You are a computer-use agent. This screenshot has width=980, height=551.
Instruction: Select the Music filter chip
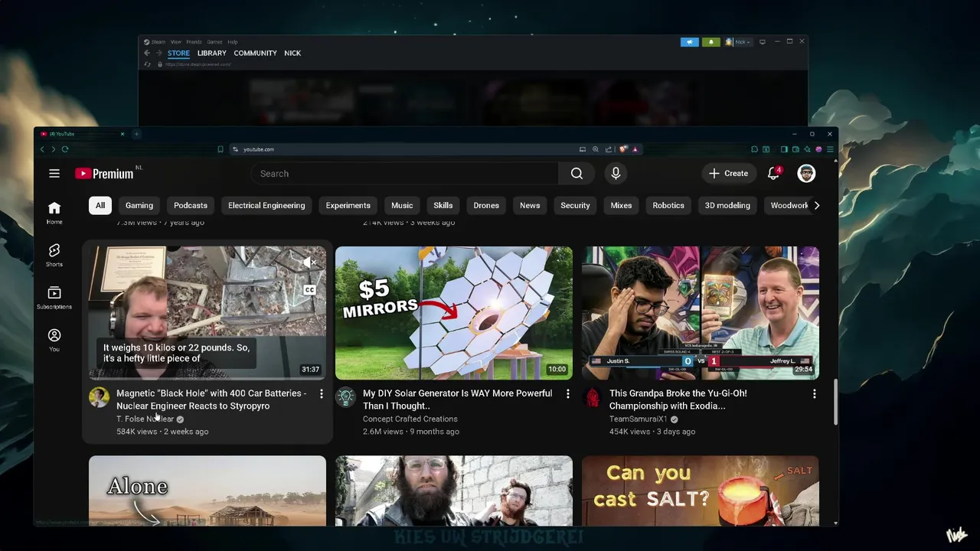402,205
